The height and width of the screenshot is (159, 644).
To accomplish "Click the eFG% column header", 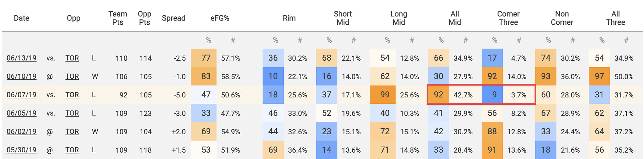I will click(220, 18).
